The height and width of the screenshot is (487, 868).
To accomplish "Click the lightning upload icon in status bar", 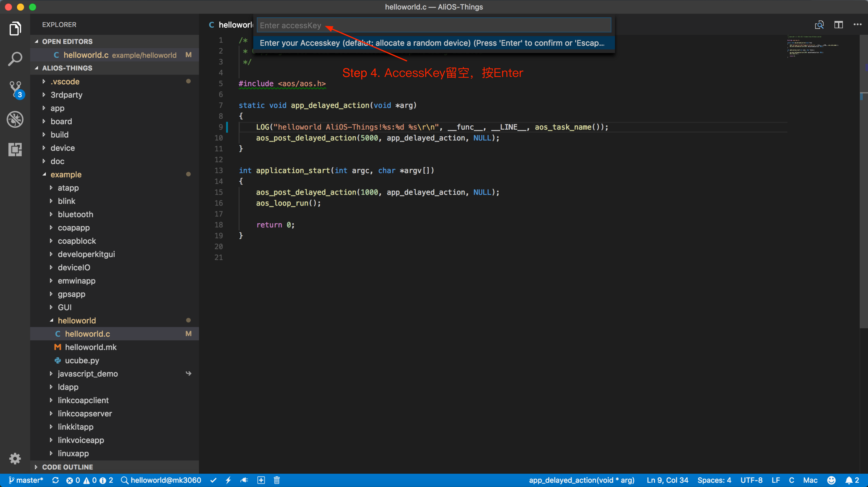I will [228, 480].
